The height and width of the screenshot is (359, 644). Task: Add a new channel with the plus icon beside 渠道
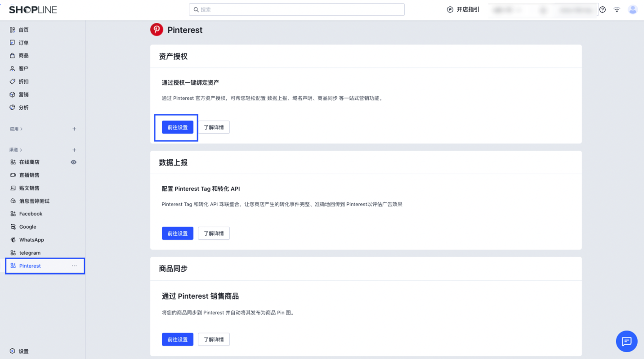pyautogui.click(x=75, y=150)
